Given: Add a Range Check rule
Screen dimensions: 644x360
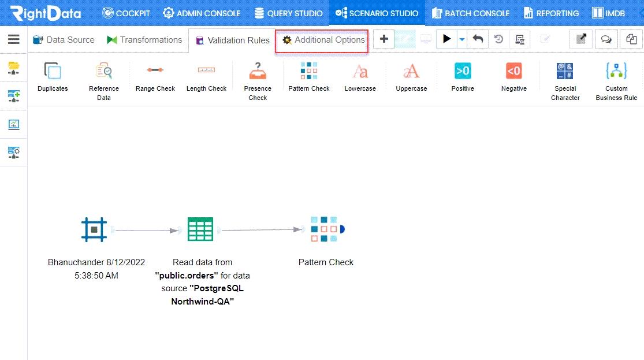Looking at the screenshot, I should [x=155, y=77].
